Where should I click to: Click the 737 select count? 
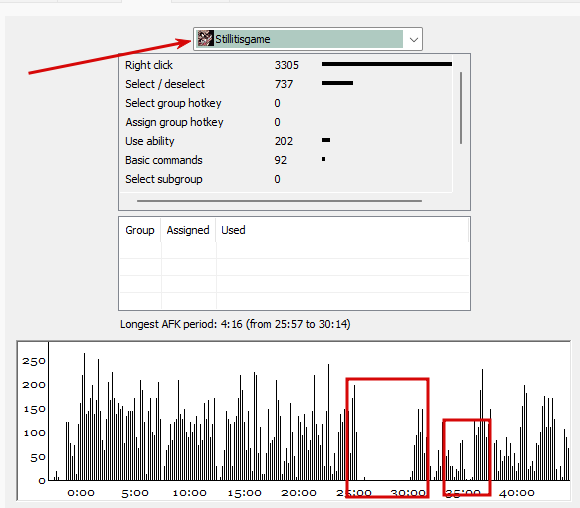pyautogui.click(x=284, y=84)
